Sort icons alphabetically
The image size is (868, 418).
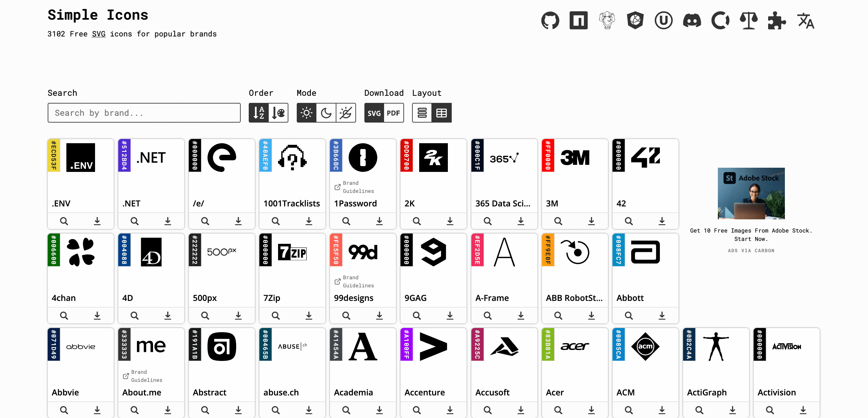click(258, 113)
